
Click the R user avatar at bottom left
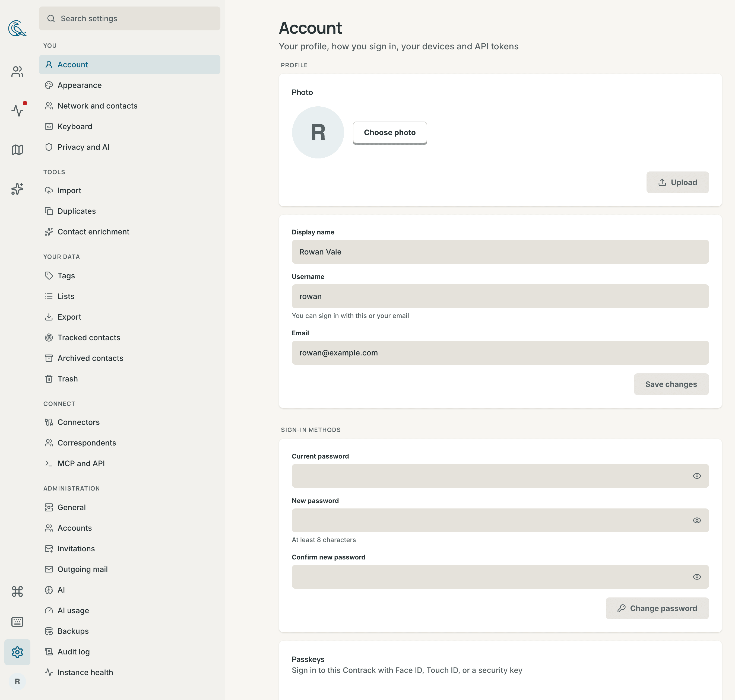(x=17, y=681)
